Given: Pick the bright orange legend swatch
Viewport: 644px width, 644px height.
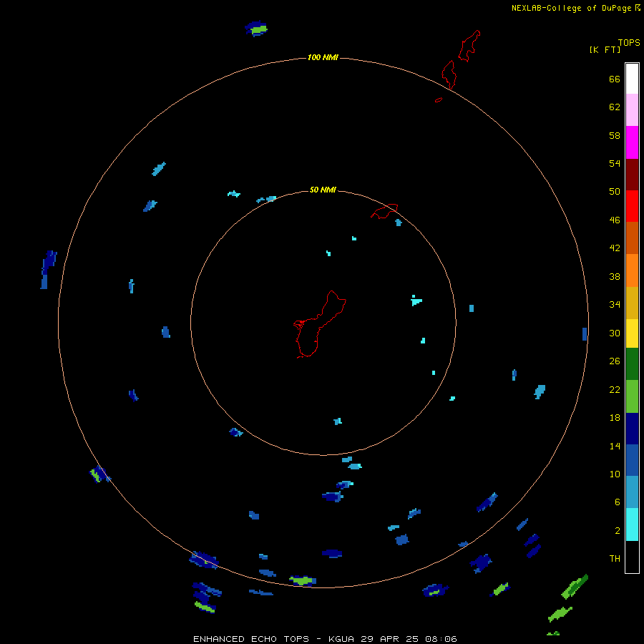Looking at the screenshot, I should [632, 270].
